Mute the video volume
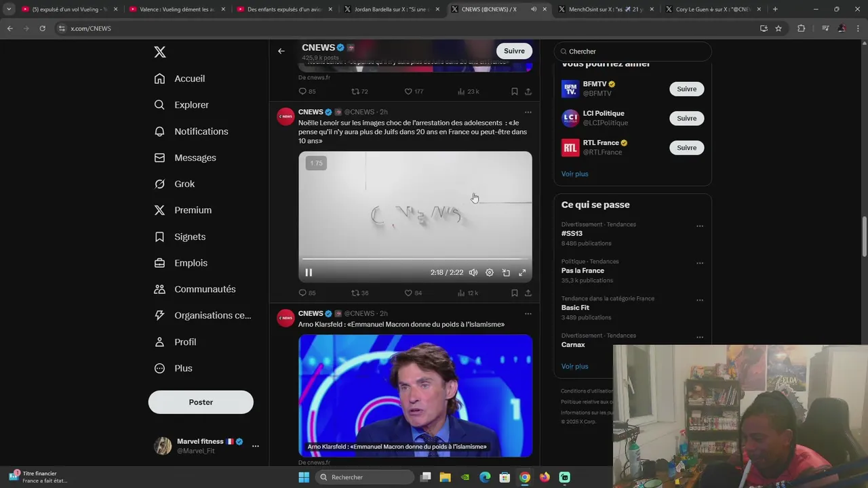The height and width of the screenshot is (488, 868). click(x=473, y=272)
